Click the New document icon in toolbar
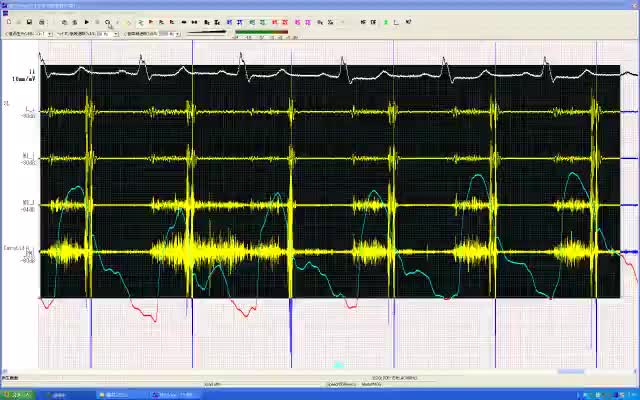The image size is (640, 400). [9, 22]
